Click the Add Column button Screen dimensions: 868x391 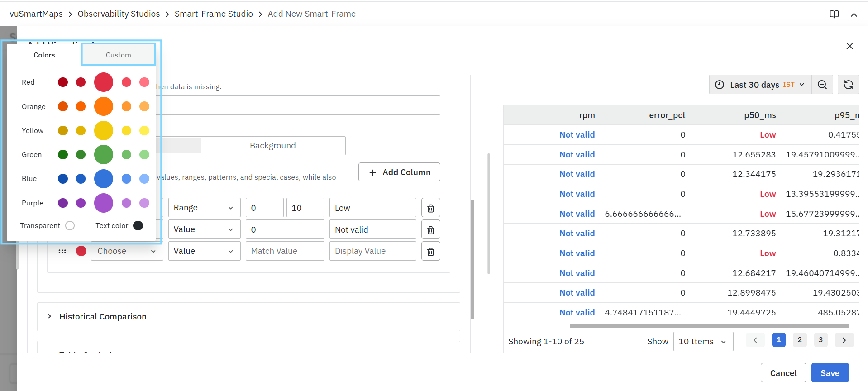(399, 172)
